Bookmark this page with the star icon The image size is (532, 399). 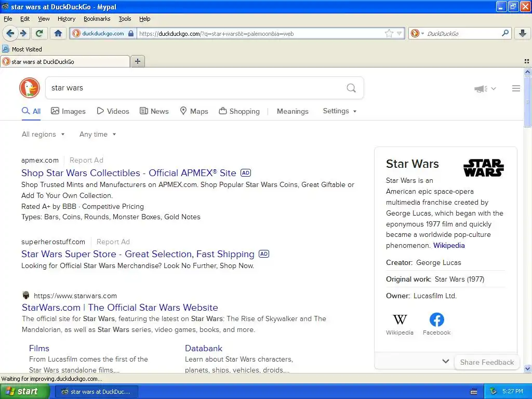point(389,33)
